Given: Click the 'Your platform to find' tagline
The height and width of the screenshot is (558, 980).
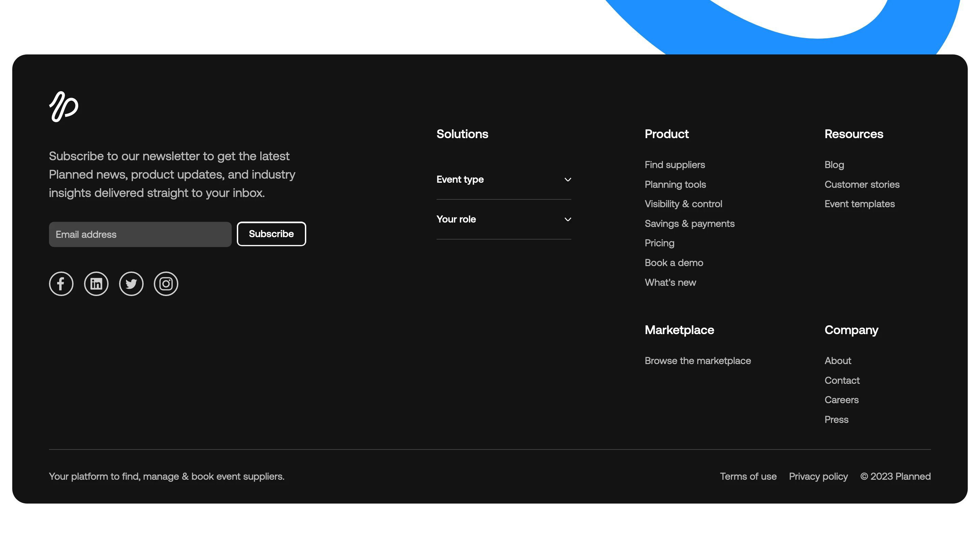Looking at the screenshot, I should (x=167, y=476).
